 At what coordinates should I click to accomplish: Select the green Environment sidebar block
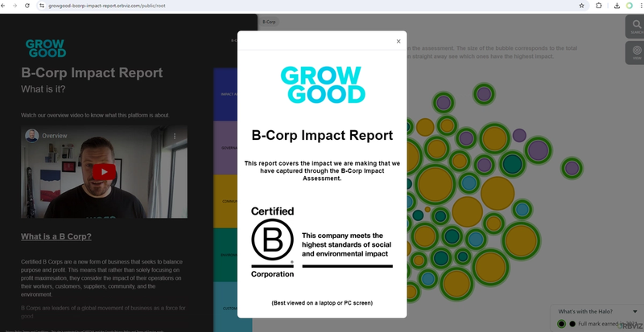(x=225, y=255)
